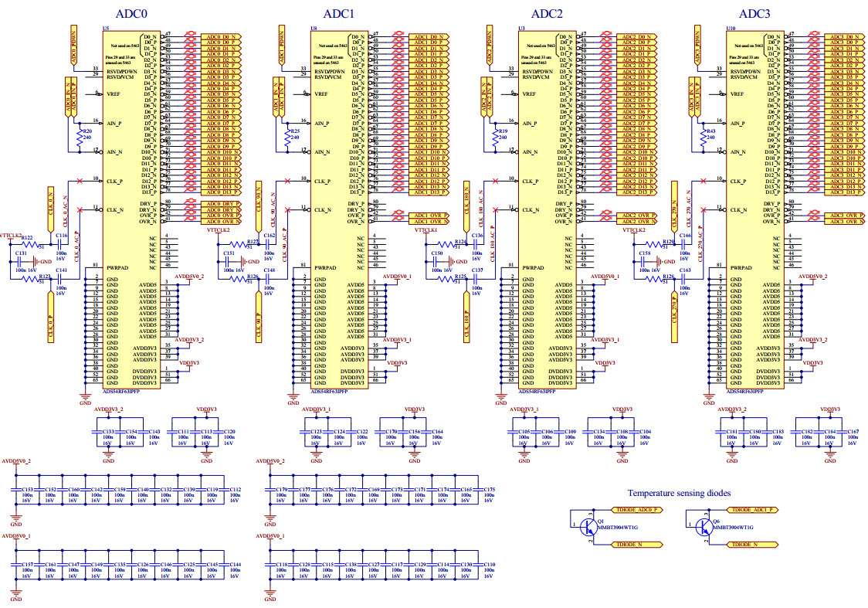
Task: Click resistor R20 near ADC0 AIN_P
Action: click(78, 138)
